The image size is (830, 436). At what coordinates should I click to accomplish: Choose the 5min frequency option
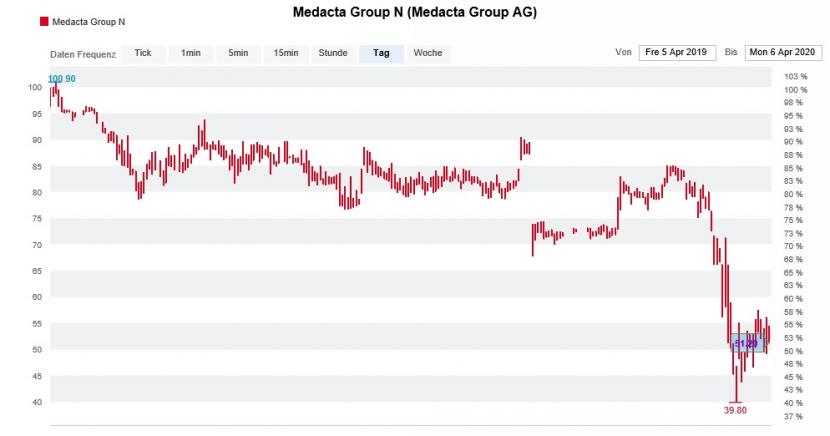pos(238,53)
